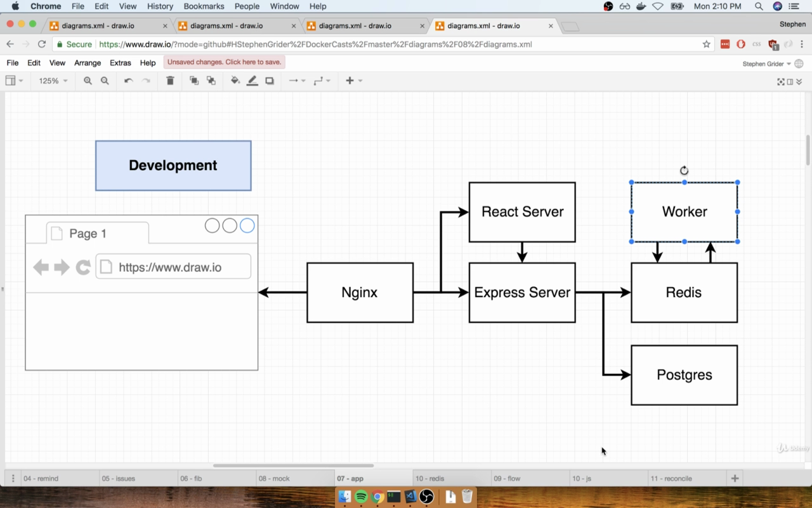Open Visual Studio Code from the Dock
Viewport: 812px width, 508px height.
tap(410, 497)
